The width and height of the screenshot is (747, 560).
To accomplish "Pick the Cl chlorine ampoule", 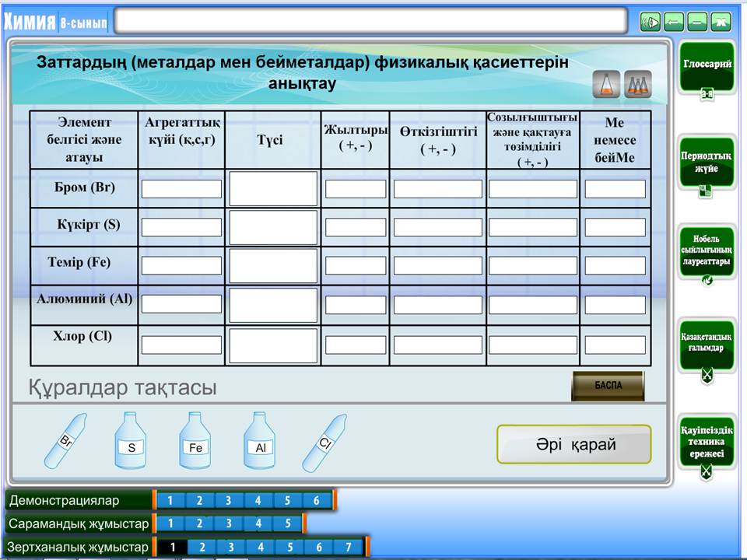I will tap(324, 443).
